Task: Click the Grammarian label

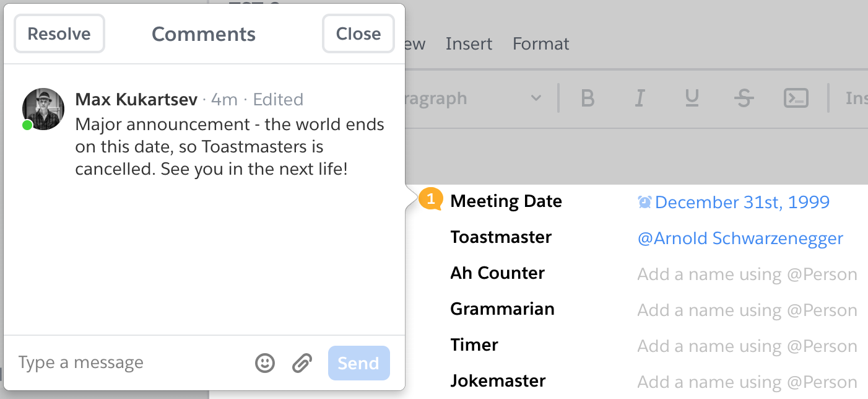Action: click(503, 309)
